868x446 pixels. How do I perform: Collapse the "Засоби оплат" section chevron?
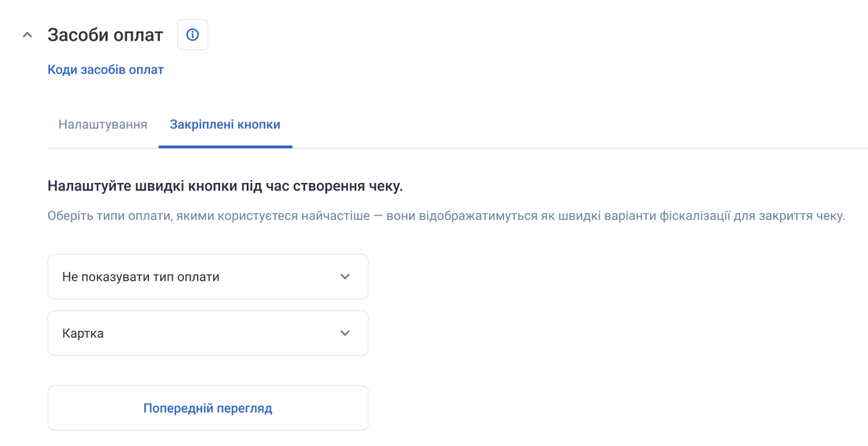[28, 35]
